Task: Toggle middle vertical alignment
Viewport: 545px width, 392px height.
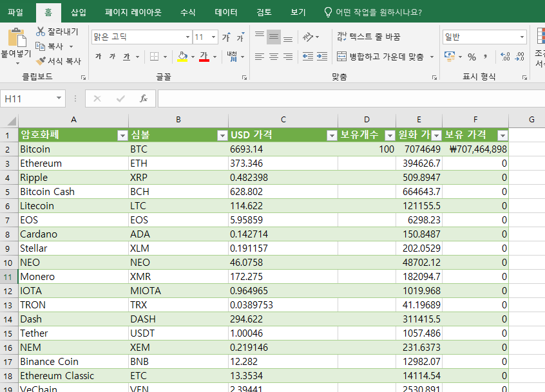Action: click(x=274, y=37)
